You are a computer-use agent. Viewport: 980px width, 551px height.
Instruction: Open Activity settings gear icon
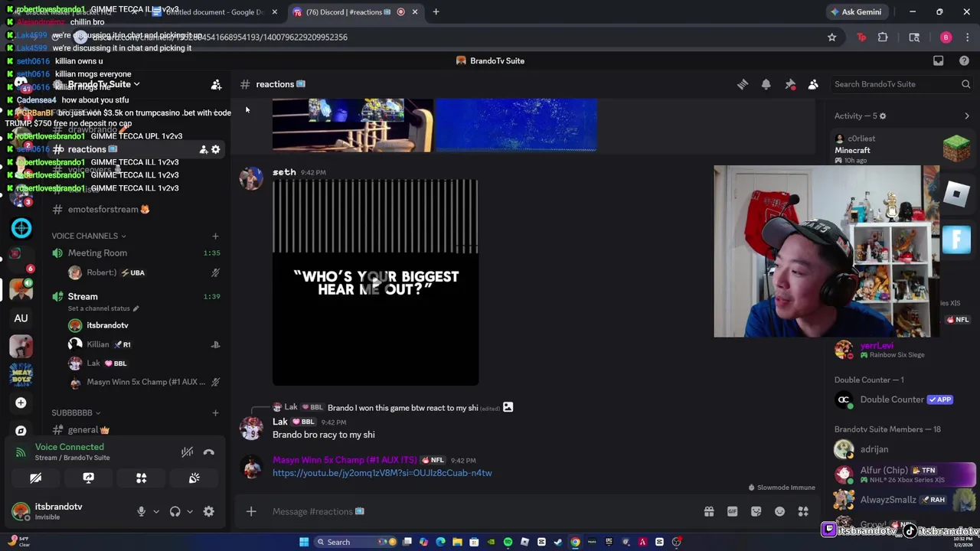(x=883, y=116)
